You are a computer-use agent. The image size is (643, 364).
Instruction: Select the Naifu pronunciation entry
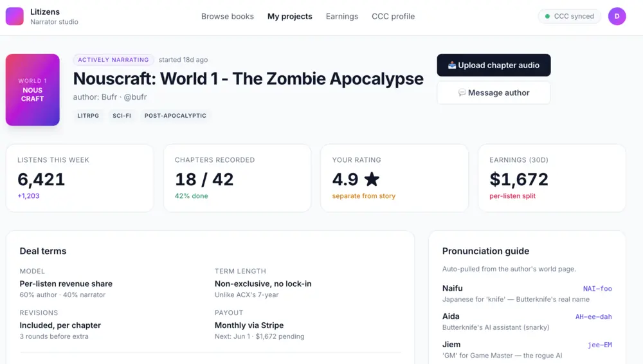tap(527, 293)
